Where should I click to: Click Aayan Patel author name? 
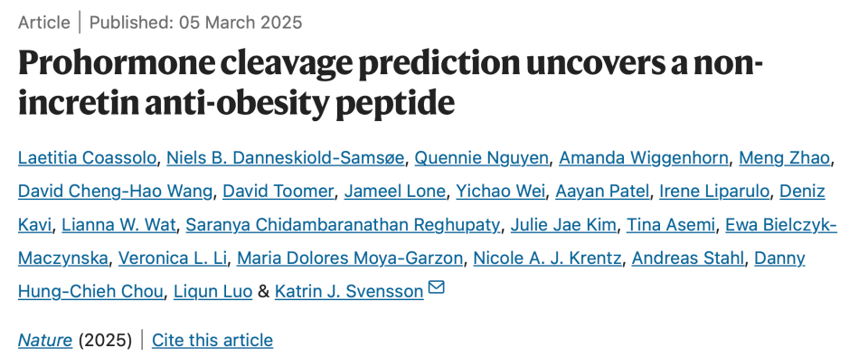[602, 192]
